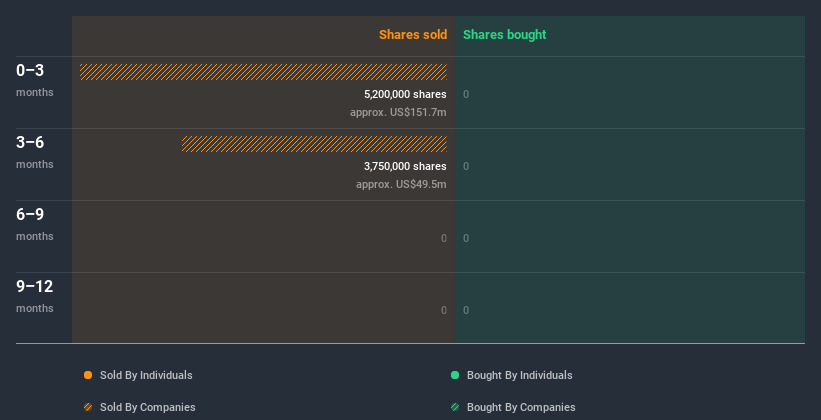Click the orange Sold By Individuals dot
The image size is (821, 420).
tap(88, 375)
